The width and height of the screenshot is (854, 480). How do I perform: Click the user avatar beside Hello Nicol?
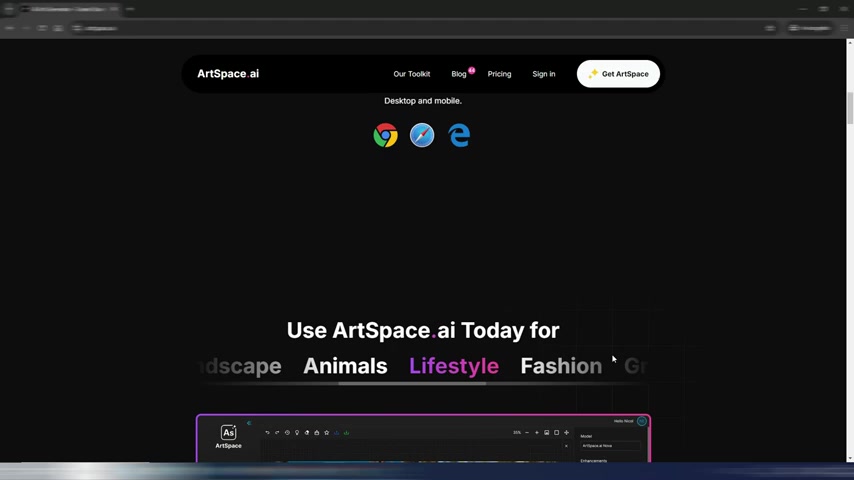pyautogui.click(x=642, y=421)
